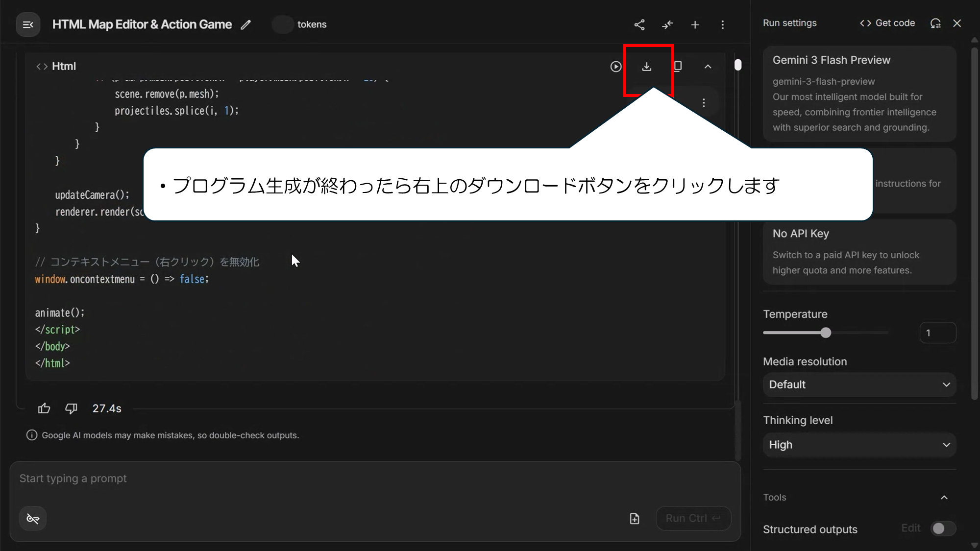Open the Thinking level High dropdown
The width and height of the screenshot is (980, 551).
[859, 445]
